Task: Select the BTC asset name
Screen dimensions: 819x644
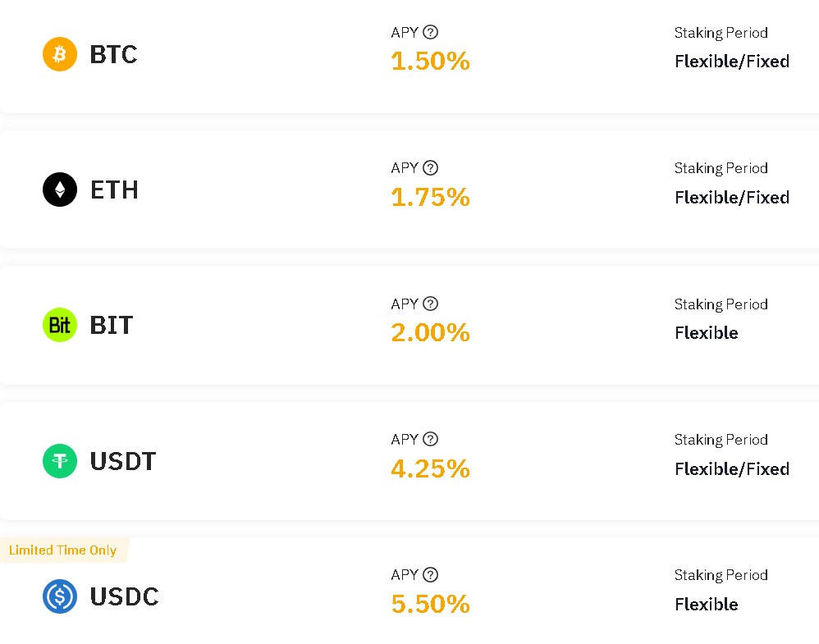Action: [113, 54]
